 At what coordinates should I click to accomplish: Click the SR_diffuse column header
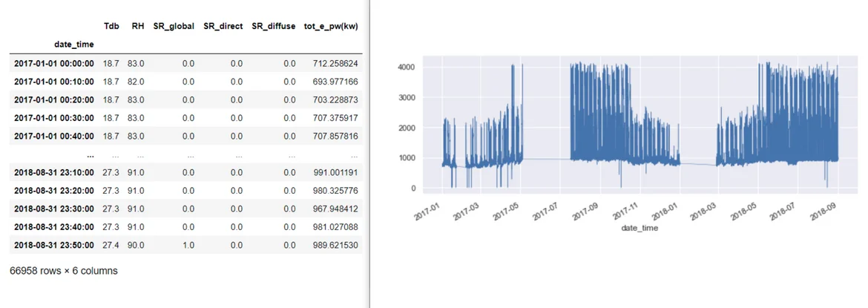273,26
